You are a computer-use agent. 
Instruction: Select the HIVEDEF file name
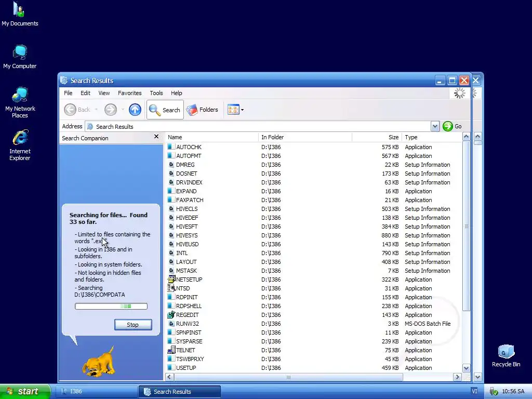point(187,218)
